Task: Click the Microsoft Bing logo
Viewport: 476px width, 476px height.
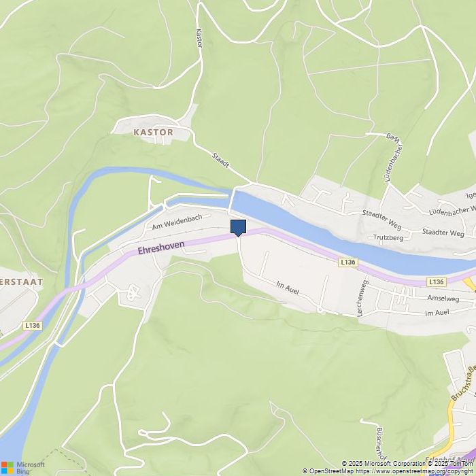Action: (22, 468)
